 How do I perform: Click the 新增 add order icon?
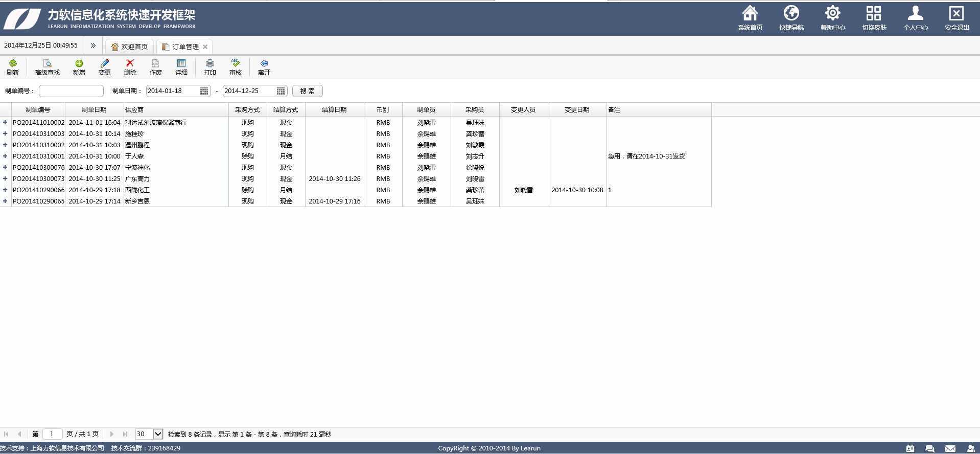[79, 63]
